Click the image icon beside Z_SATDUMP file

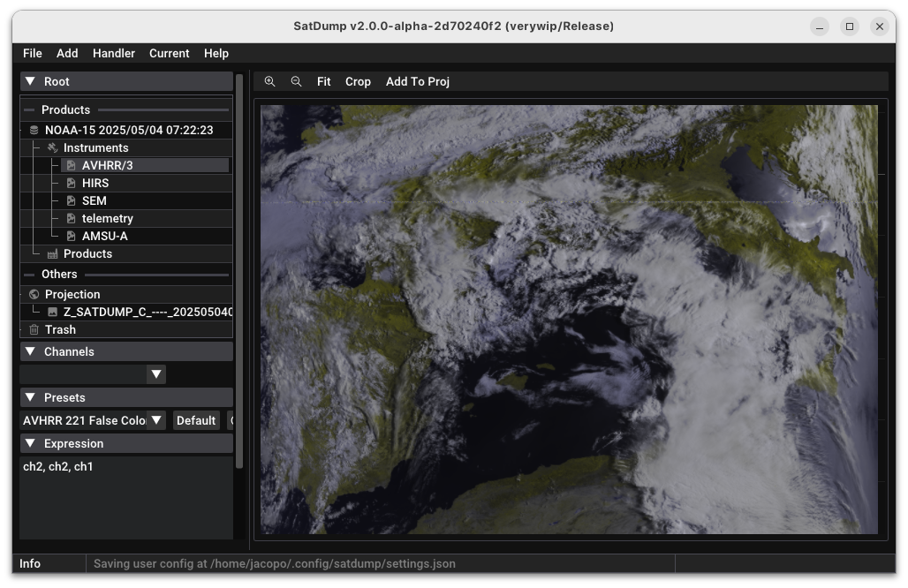click(52, 312)
